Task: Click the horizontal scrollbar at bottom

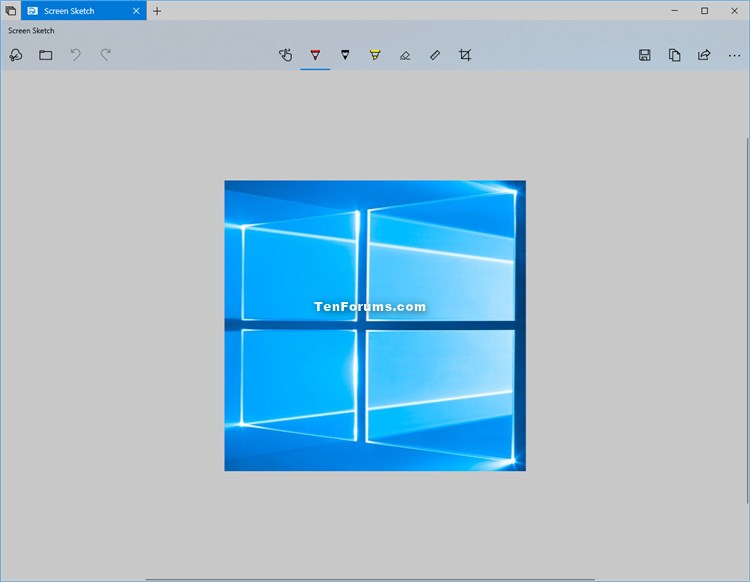Action: tap(370, 579)
